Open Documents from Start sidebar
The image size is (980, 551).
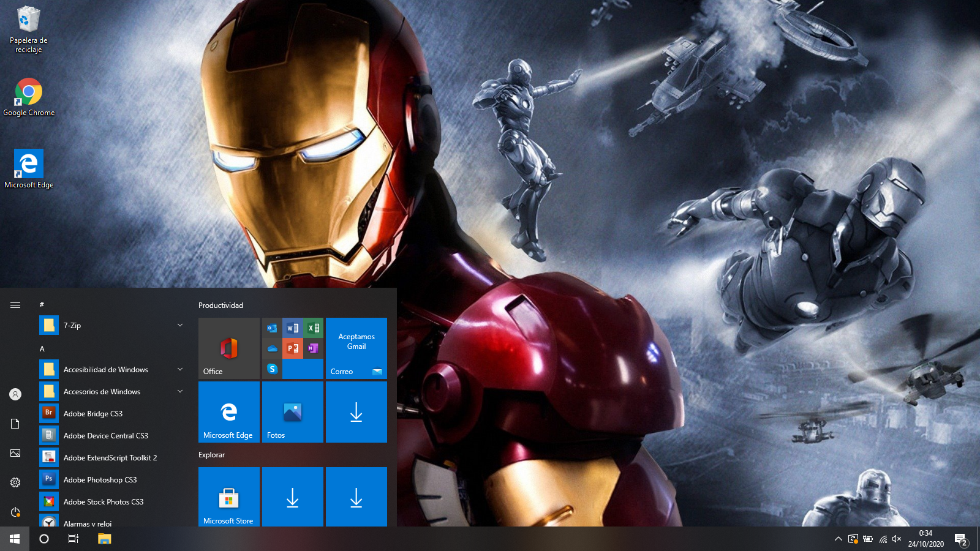coord(15,424)
